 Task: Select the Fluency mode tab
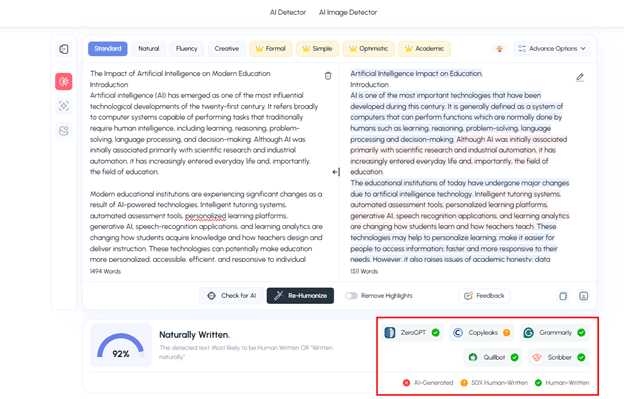(x=187, y=49)
